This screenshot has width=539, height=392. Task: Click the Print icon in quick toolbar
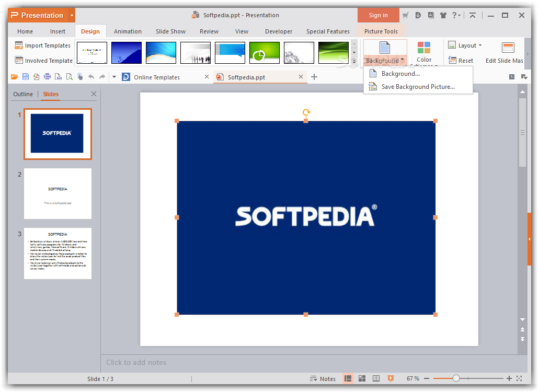[x=47, y=77]
